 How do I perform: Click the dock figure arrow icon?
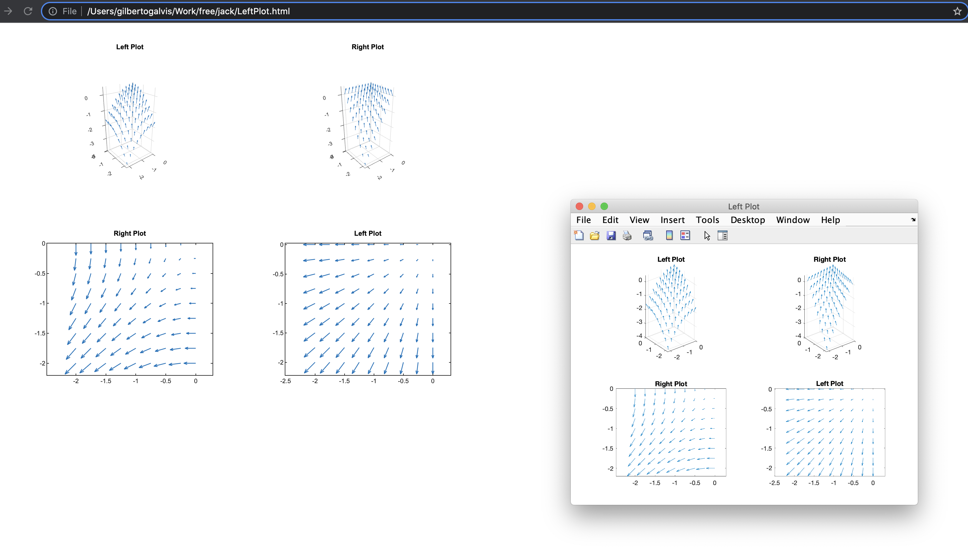pyautogui.click(x=913, y=220)
